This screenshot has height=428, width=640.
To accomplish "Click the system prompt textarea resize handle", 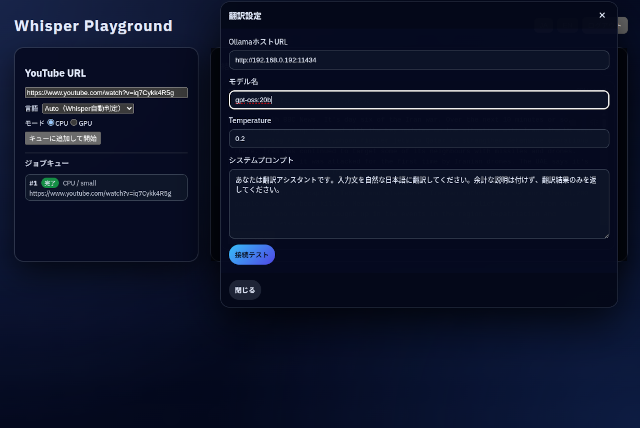I will click(x=606, y=236).
